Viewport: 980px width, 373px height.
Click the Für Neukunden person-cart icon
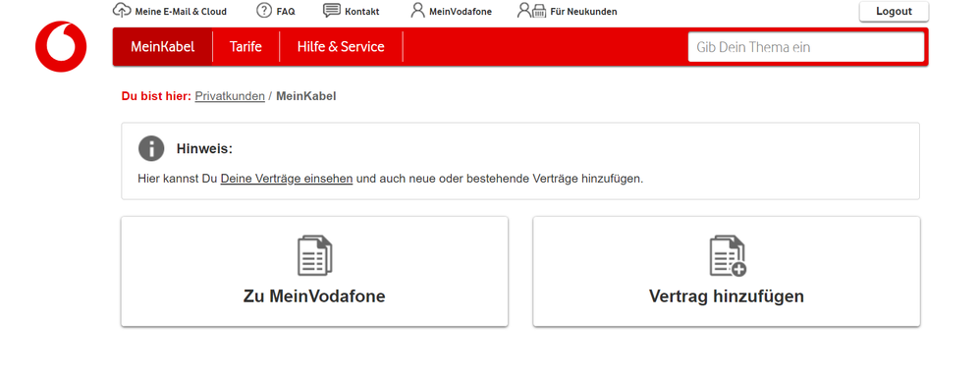coord(532,11)
